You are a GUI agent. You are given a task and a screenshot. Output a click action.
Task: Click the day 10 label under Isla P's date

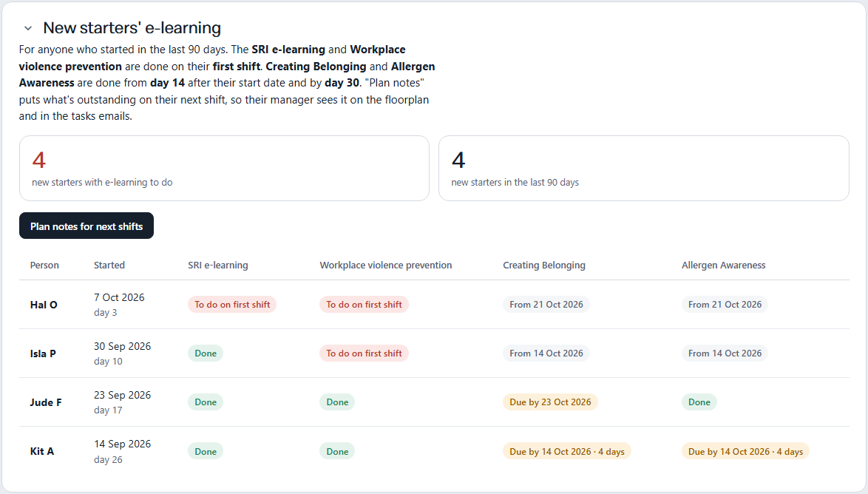click(x=108, y=361)
